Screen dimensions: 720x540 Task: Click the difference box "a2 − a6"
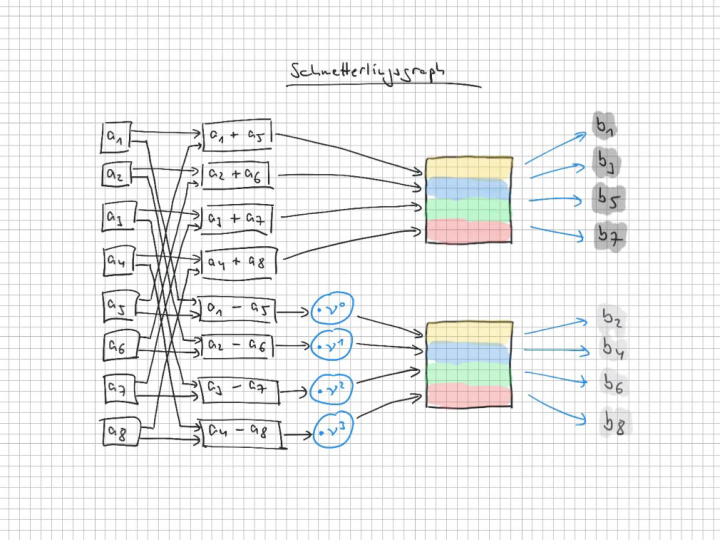pyautogui.click(x=237, y=346)
